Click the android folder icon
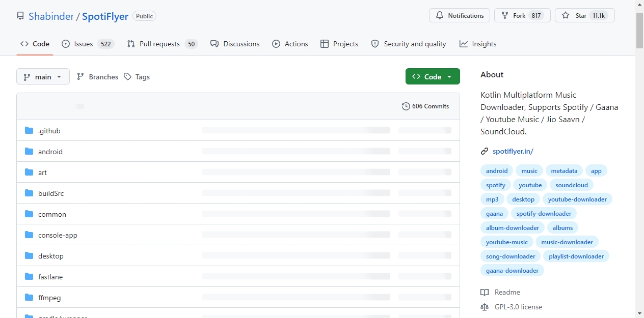 point(29,152)
